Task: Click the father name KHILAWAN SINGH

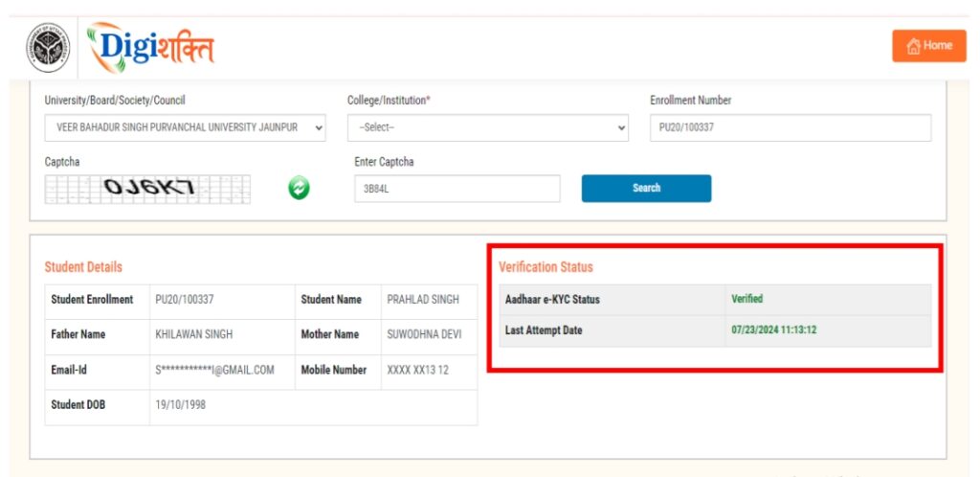Action: coord(193,334)
